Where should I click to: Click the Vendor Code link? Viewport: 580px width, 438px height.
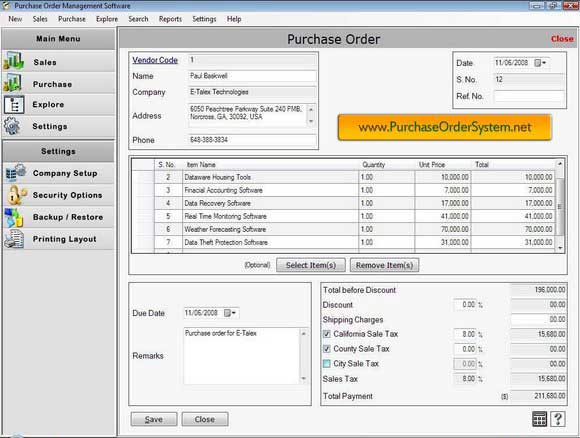(155, 60)
